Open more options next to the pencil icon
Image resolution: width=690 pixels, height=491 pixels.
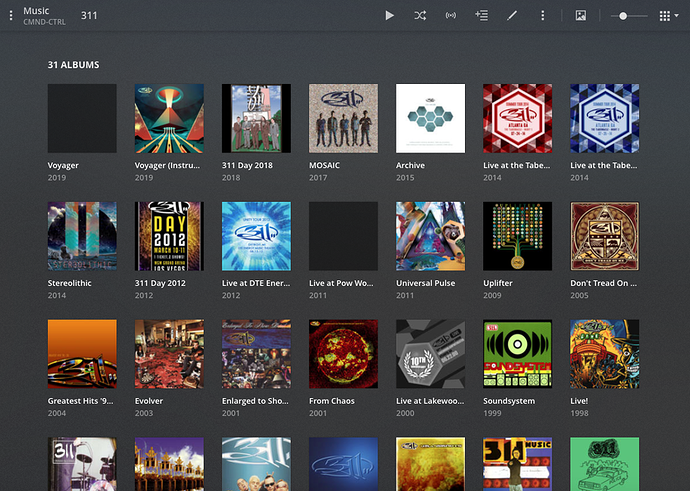pos(543,16)
